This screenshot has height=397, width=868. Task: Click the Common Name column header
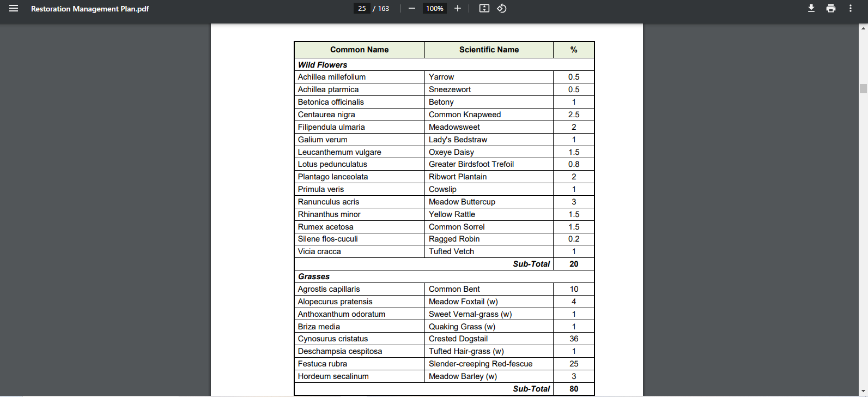point(359,50)
